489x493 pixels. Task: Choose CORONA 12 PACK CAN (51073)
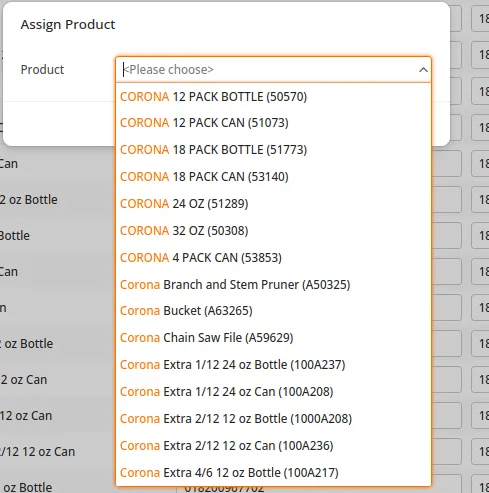[x=273, y=123]
